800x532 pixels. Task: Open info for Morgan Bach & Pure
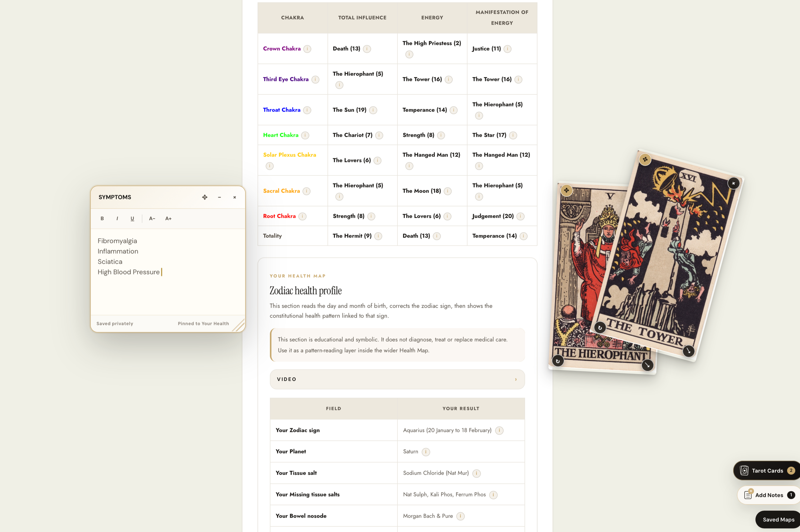coord(460,516)
